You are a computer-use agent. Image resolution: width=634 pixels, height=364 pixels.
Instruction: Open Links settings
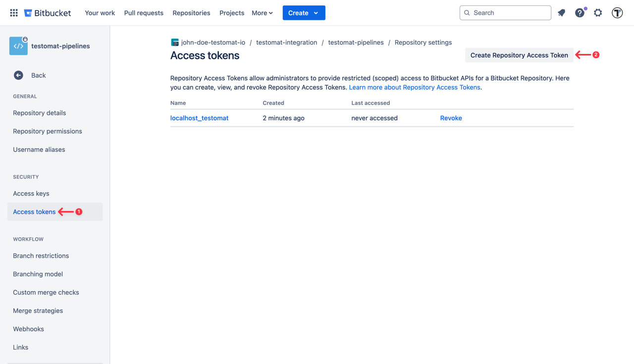20,348
